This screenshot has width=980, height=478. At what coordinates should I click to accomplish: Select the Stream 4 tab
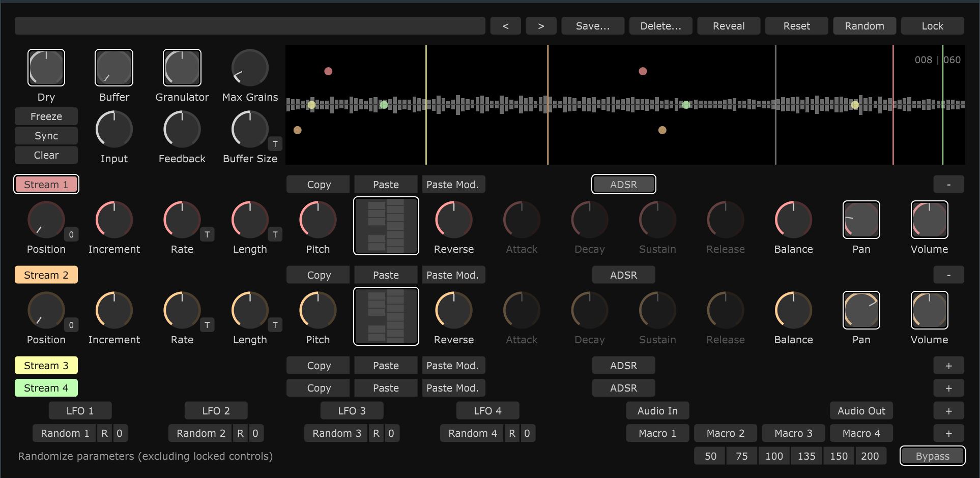coord(46,388)
